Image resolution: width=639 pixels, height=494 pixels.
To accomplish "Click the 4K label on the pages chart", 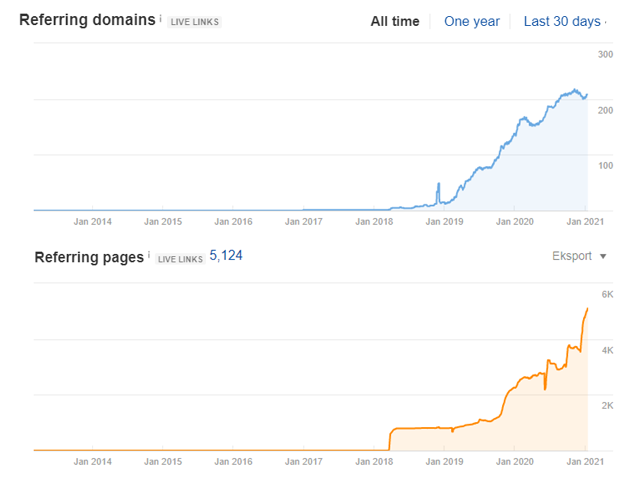I will point(607,350).
